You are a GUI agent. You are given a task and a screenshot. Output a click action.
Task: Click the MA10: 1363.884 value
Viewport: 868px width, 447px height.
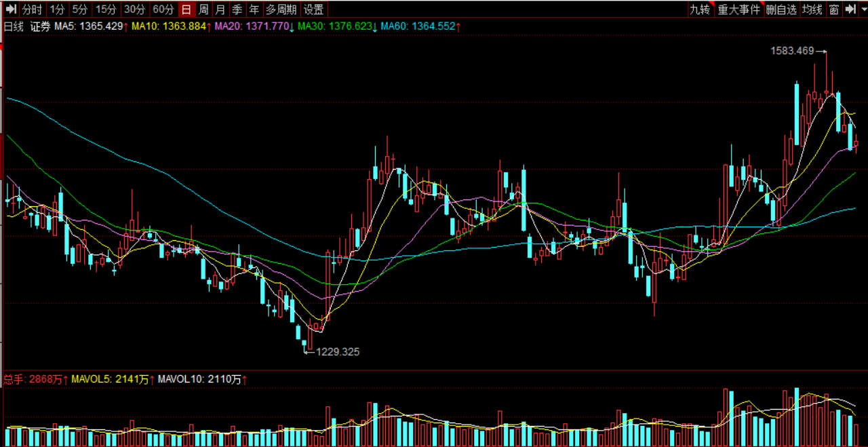[x=172, y=26]
